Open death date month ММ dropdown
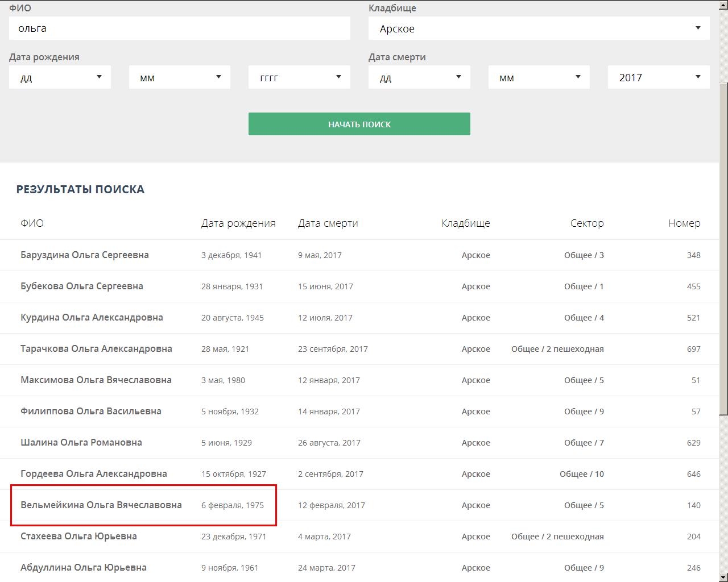Screen dimensions: 728x582 539,77
